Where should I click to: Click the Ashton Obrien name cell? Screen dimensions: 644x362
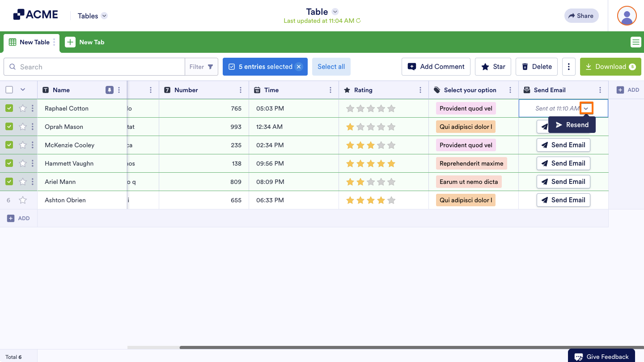point(82,200)
